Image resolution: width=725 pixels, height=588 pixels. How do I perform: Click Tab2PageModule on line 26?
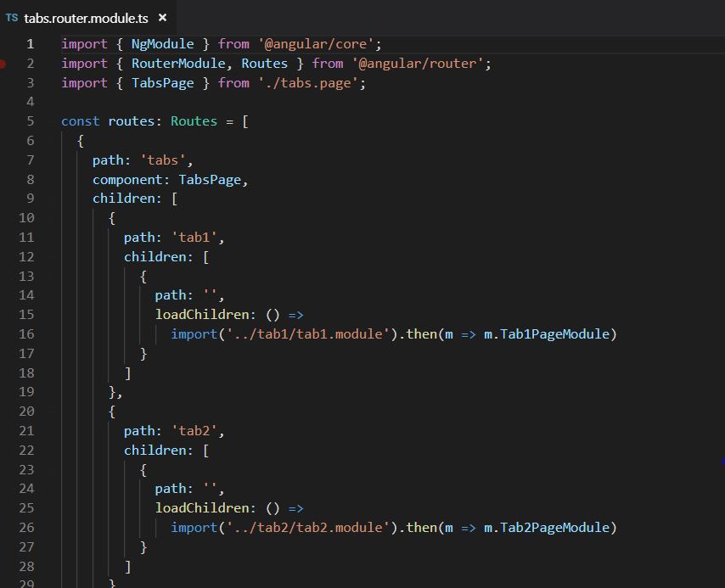558,528
